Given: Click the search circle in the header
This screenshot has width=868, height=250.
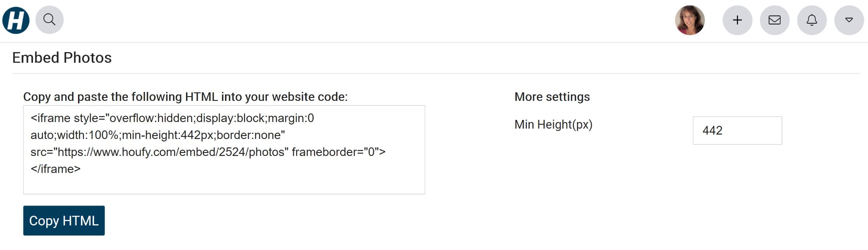Looking at the screenshot, I should coord(50,19).
